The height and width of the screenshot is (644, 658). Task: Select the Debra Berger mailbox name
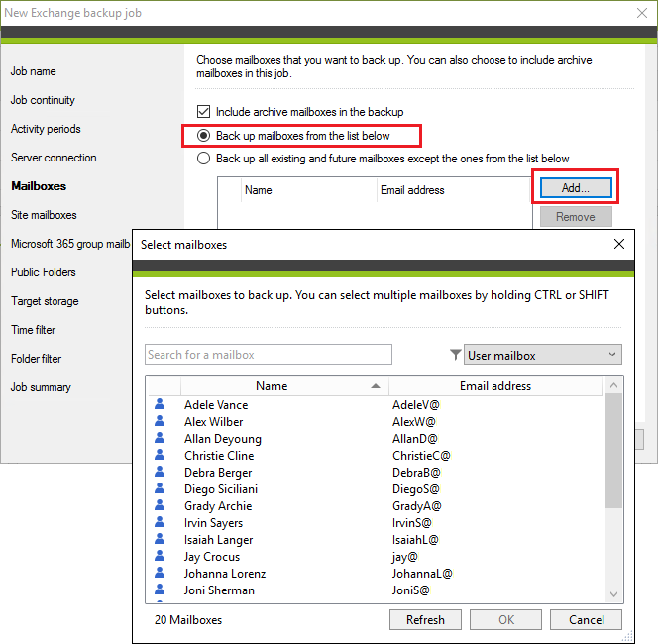[x=218, y=473]
